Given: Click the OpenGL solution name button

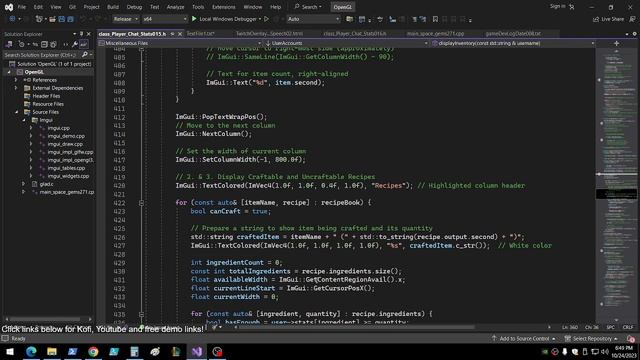Looking at the screenshot, I should (x=342, y=7).
